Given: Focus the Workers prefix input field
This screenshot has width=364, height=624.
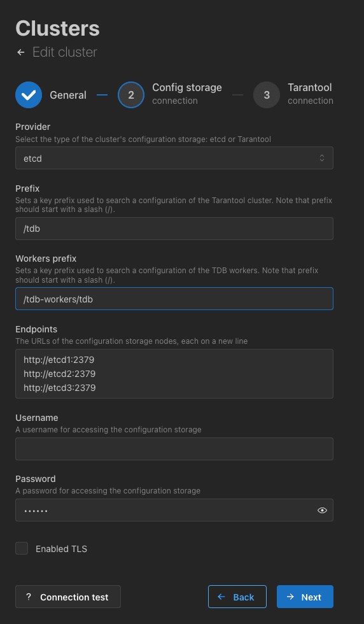Looking at the screenshot, I should pyautogui.click(x=174, y=299).
